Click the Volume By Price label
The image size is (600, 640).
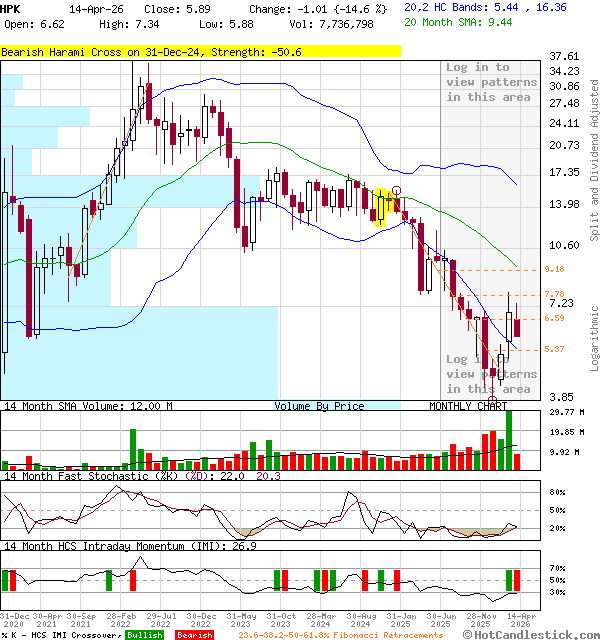(319, 406)
